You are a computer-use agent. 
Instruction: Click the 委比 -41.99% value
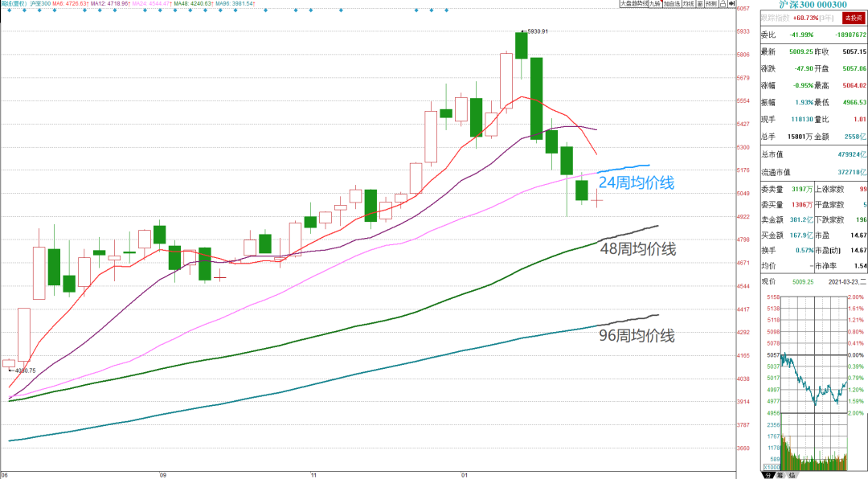click(x=801, y=35)
